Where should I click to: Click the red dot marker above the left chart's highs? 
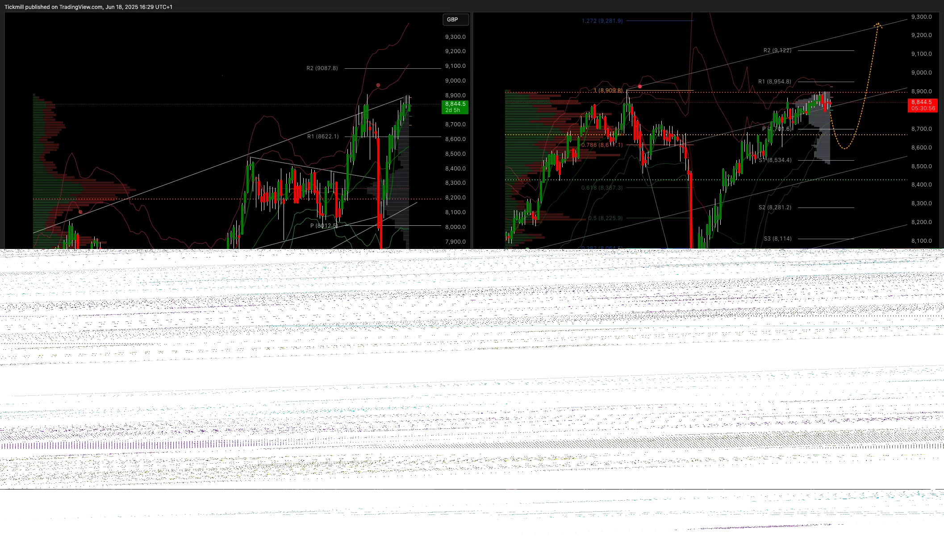[378, 85]
